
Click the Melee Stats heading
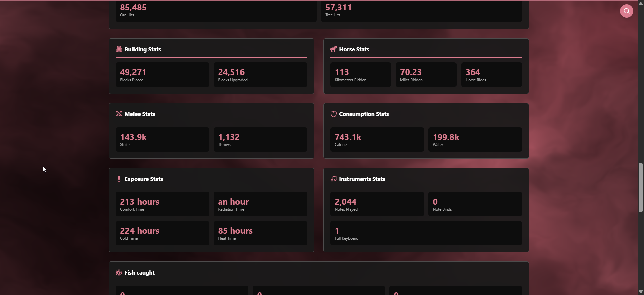pyautogui.click(x=140, y=114)
